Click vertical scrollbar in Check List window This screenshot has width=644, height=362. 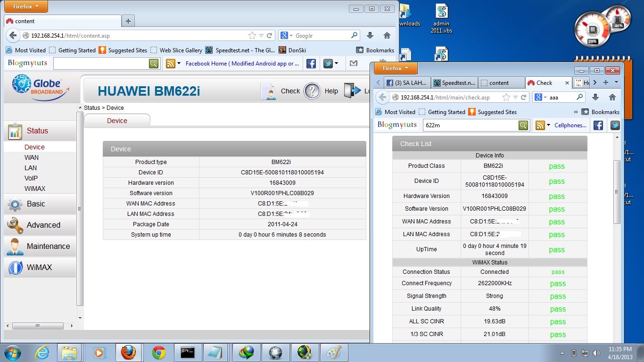[617, 192]
